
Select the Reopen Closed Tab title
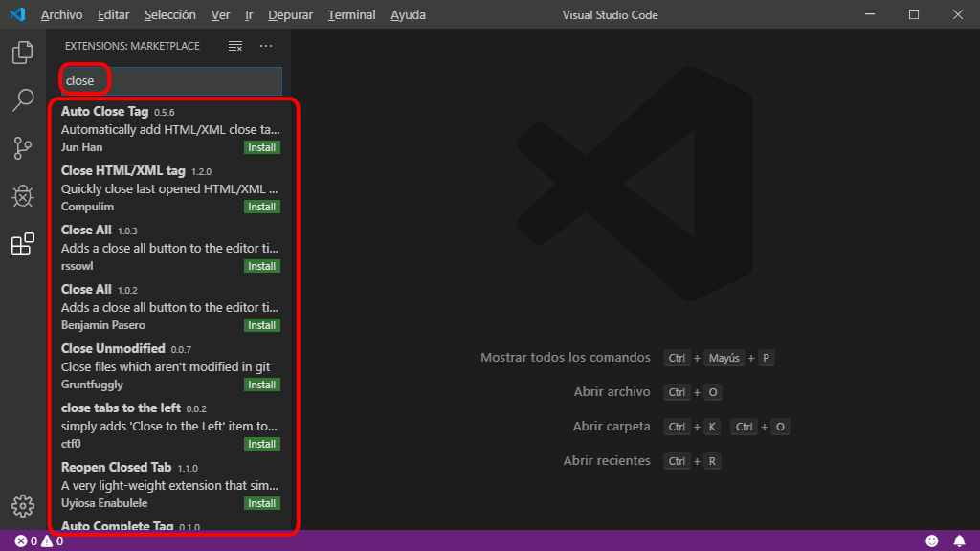116,467
